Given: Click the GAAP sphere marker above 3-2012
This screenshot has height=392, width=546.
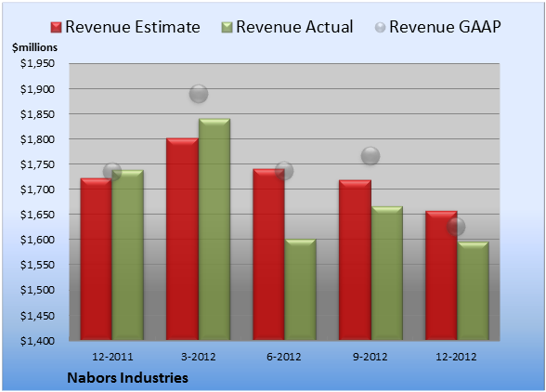Looking at the screenshot, I should [x=199, y=94].
